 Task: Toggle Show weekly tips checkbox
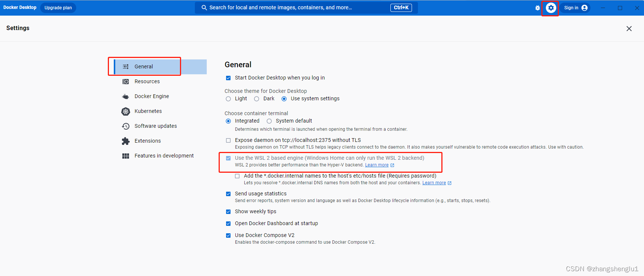pyautogui.click(x=228, y=212)
